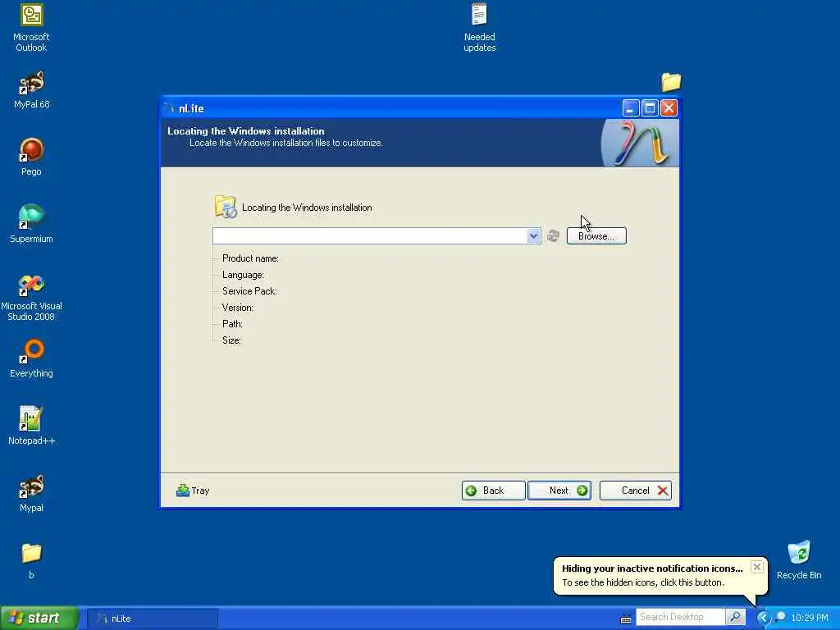840x630 pixels.
Task: Show hidden notification icons arrow
Action: point(763,618)
